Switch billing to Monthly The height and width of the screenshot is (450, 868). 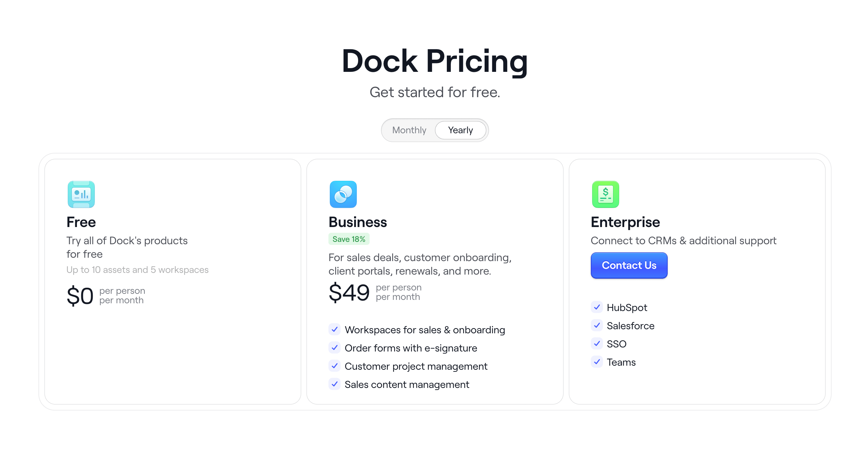(409, 130)
